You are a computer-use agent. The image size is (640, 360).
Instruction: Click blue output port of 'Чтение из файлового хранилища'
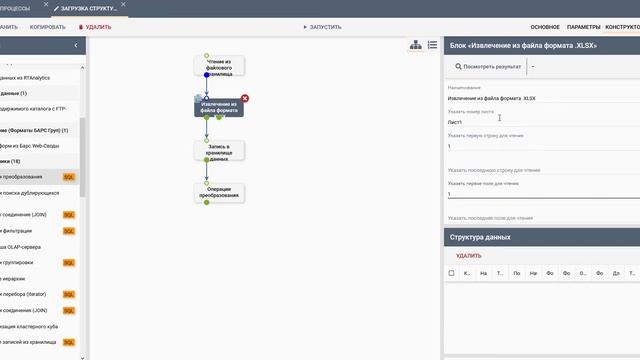(x=207, y=75)
